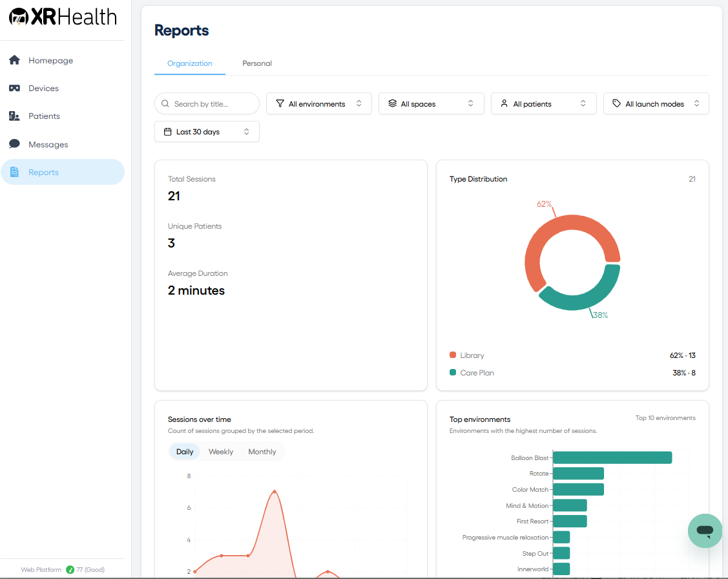Click the XRHealth logo

pos(63,17)
